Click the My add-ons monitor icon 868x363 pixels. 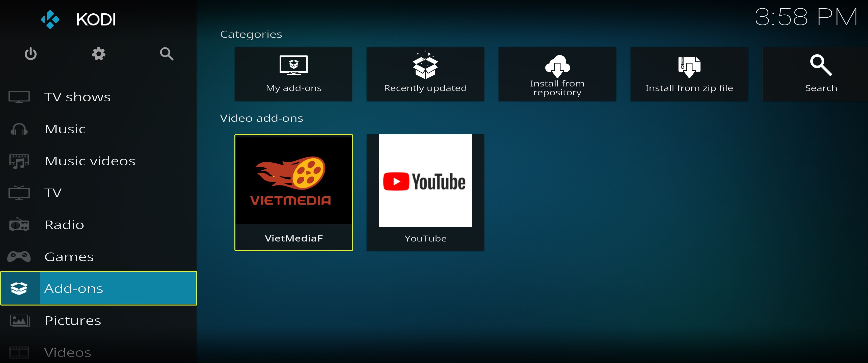(x=293, y=65)
